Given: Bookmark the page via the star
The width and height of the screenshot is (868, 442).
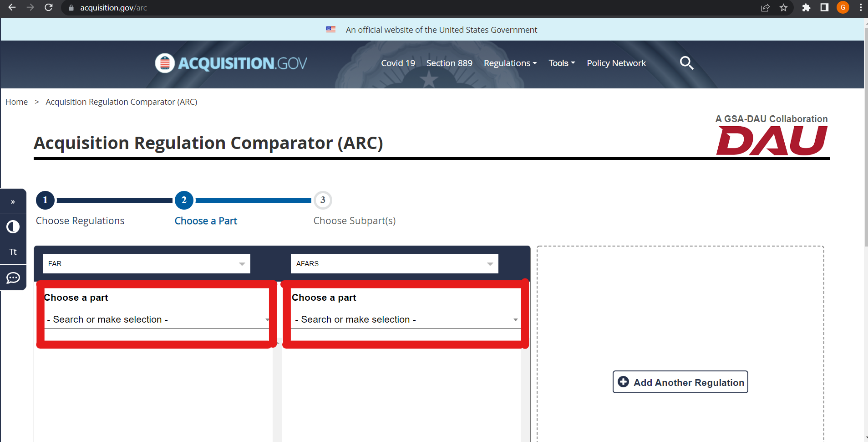Looking at the screenshot, I should click(x=784, y=8).
